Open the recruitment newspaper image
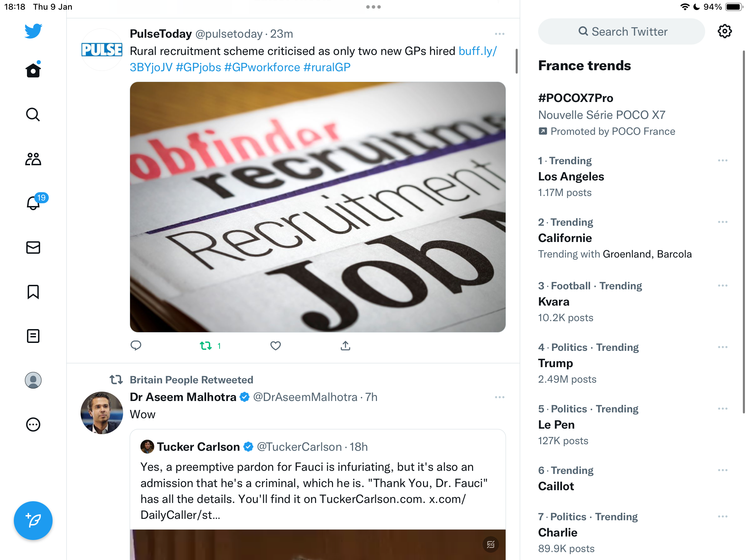 point(317,207)
